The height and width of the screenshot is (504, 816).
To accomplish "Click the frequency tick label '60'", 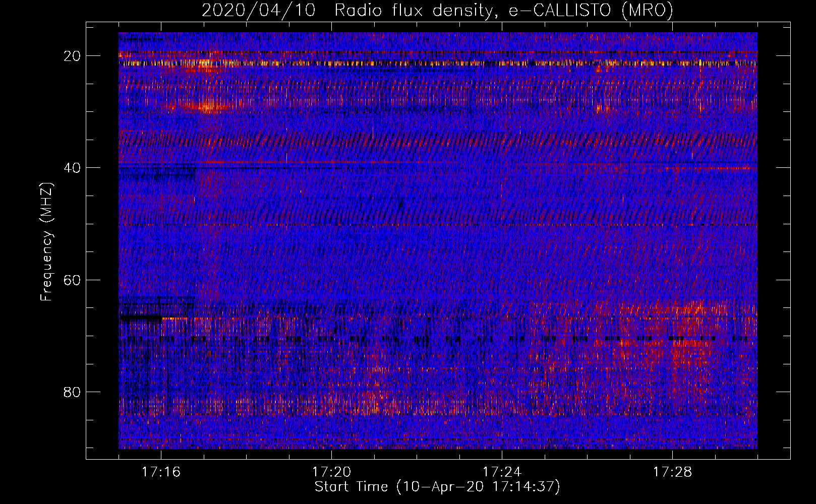I will pos(73,280).
